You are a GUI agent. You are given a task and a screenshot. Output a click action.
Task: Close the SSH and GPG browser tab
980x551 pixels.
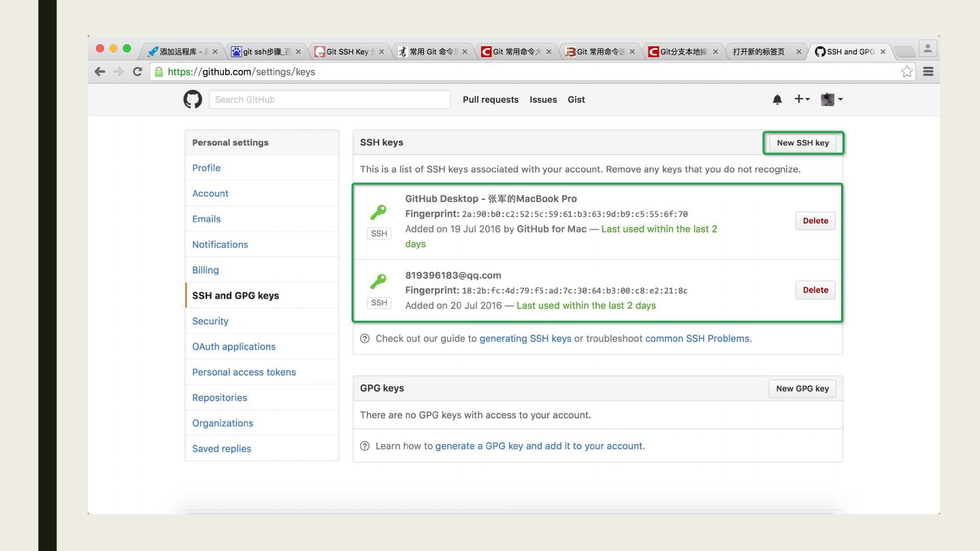pyautogui.click(x=883, y=52)
